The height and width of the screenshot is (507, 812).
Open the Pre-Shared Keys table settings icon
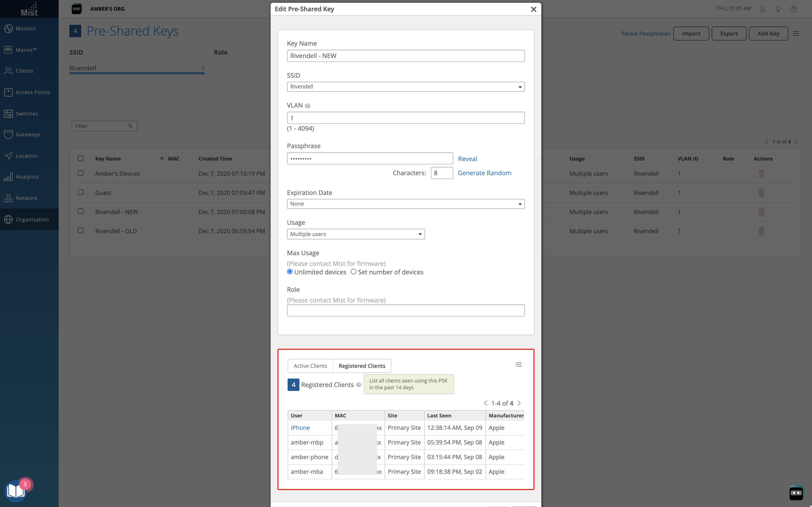[796, 34]
